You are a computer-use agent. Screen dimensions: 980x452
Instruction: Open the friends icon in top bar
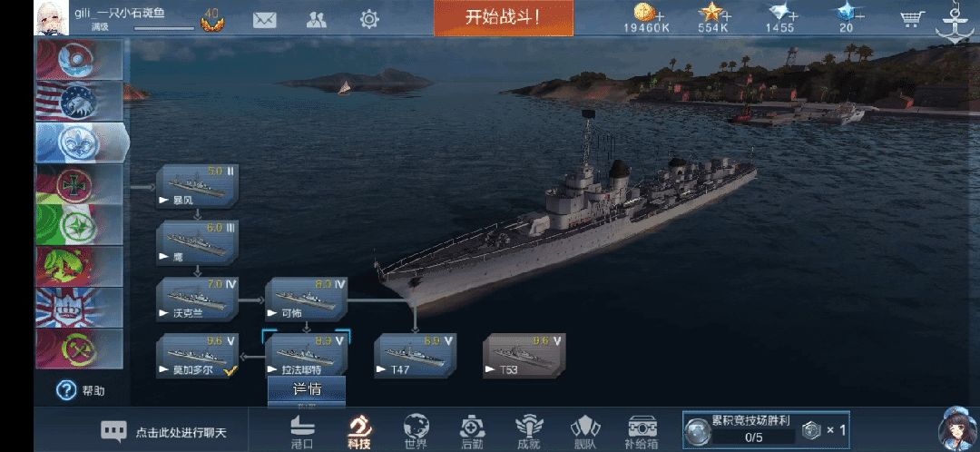click(x=317, y=20)
